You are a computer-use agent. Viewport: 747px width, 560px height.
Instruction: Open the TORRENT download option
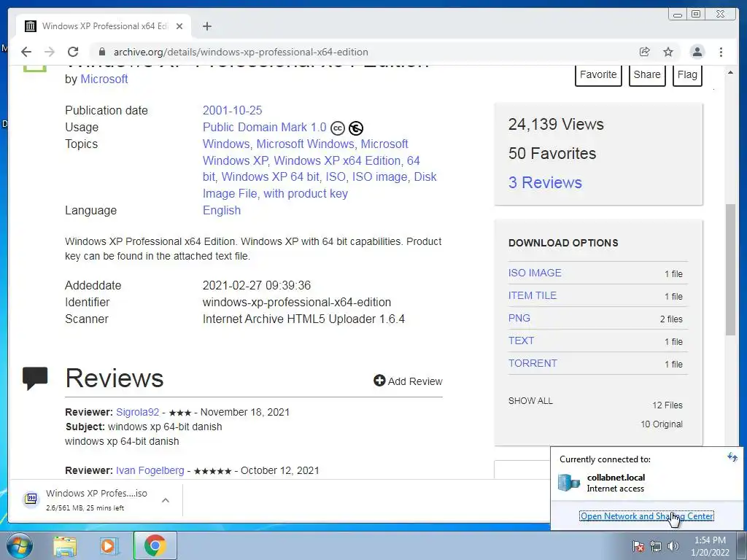532,363
